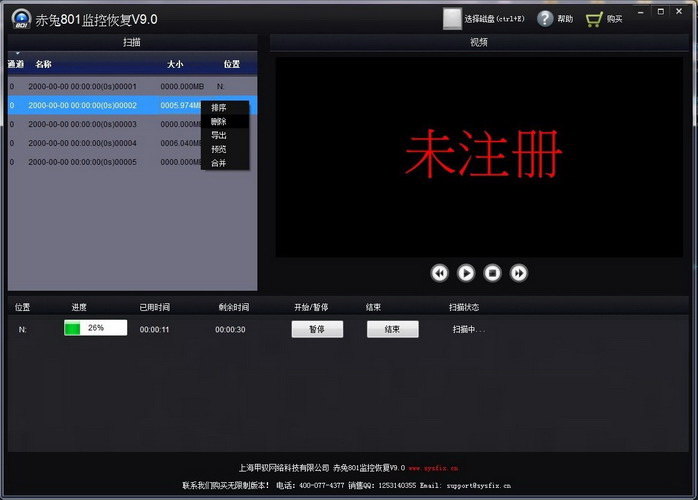Select file row ending in 00005
The height and width of the screenshot is (500, 698).
click(132, 162)
